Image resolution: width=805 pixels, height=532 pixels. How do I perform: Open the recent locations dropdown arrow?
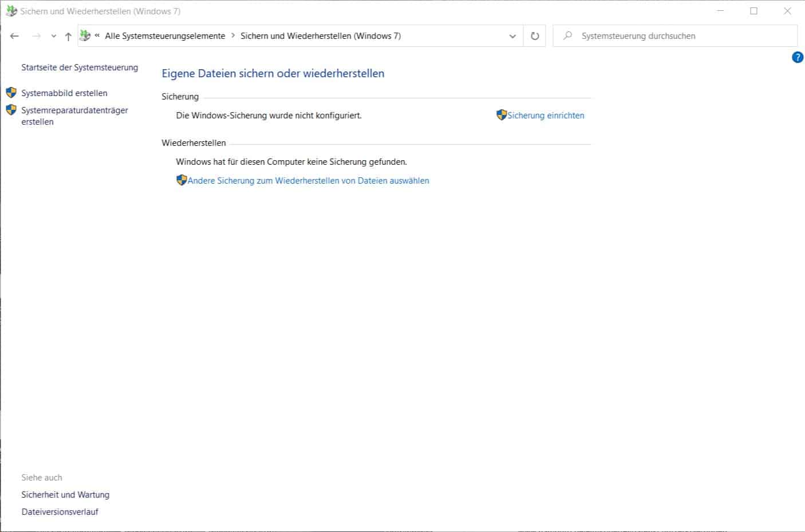[x=53, y=36]
